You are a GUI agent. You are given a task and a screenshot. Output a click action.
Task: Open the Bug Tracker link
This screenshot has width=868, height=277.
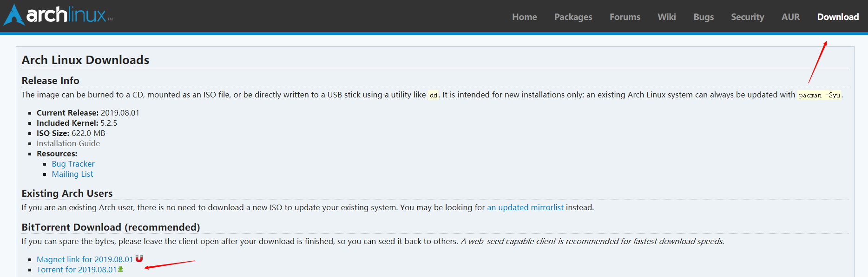tap(73, 164)
